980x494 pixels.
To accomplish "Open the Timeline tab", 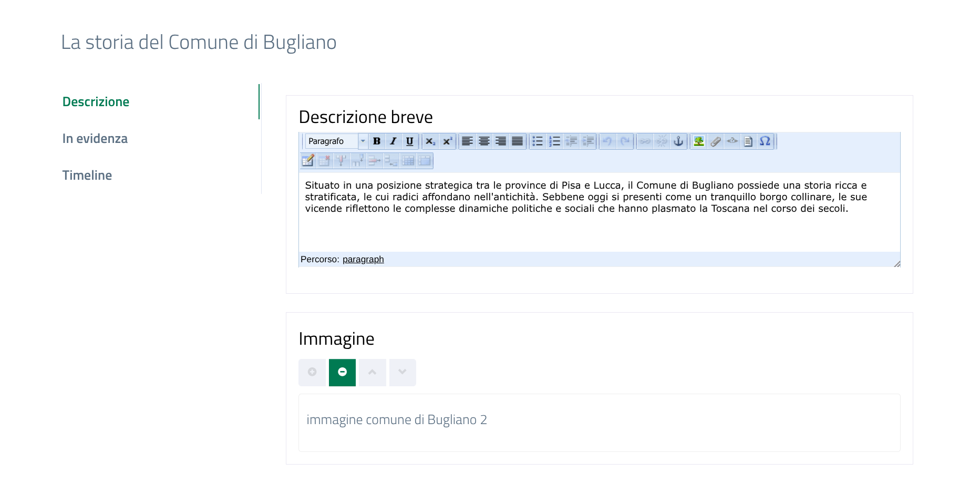I will [x=87, y=176].
